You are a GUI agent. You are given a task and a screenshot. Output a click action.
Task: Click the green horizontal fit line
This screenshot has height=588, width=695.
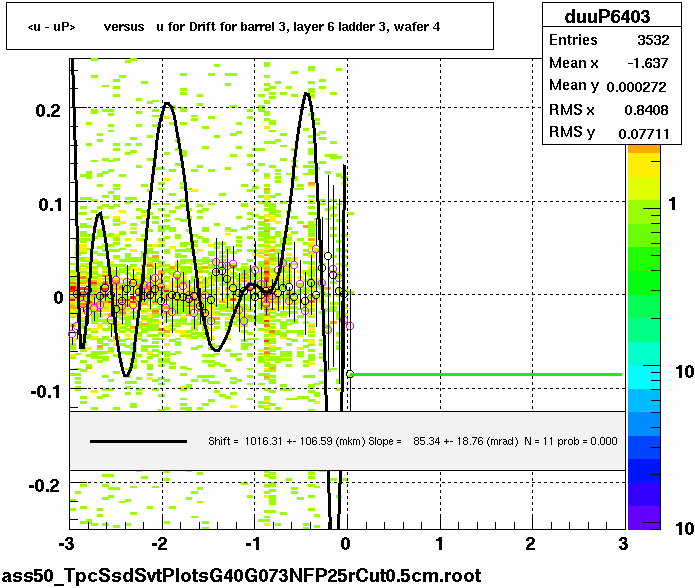pos(486,375)
